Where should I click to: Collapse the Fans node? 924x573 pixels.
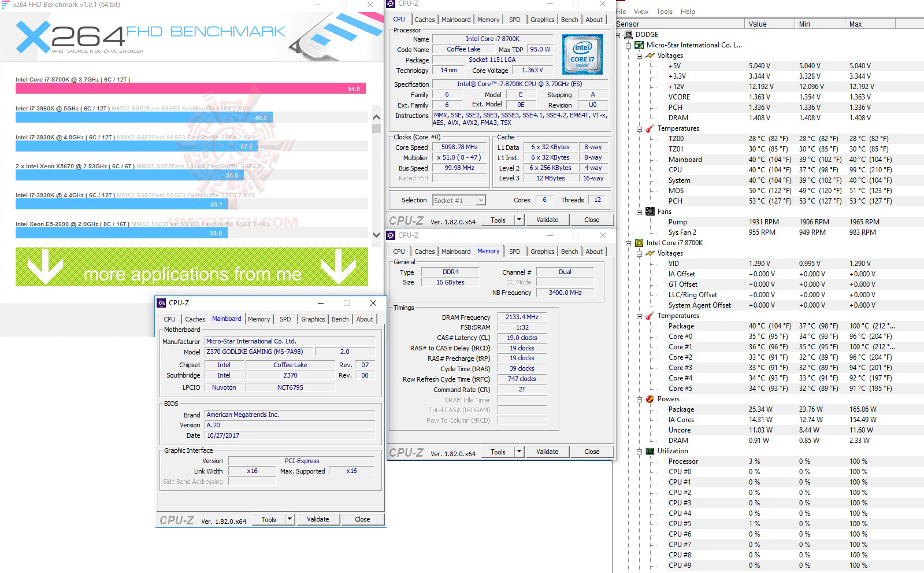[x=639, y=212]
